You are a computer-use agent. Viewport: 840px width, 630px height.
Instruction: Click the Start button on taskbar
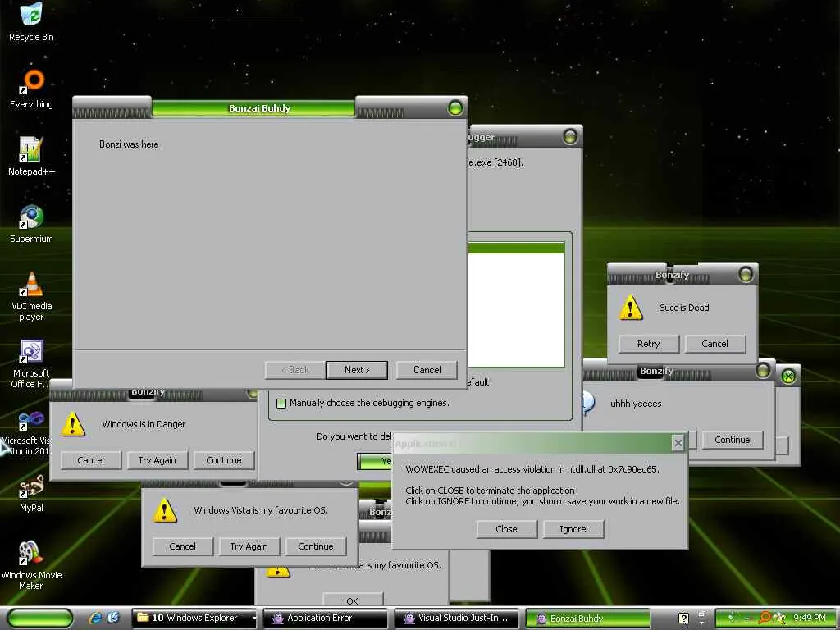39,619
